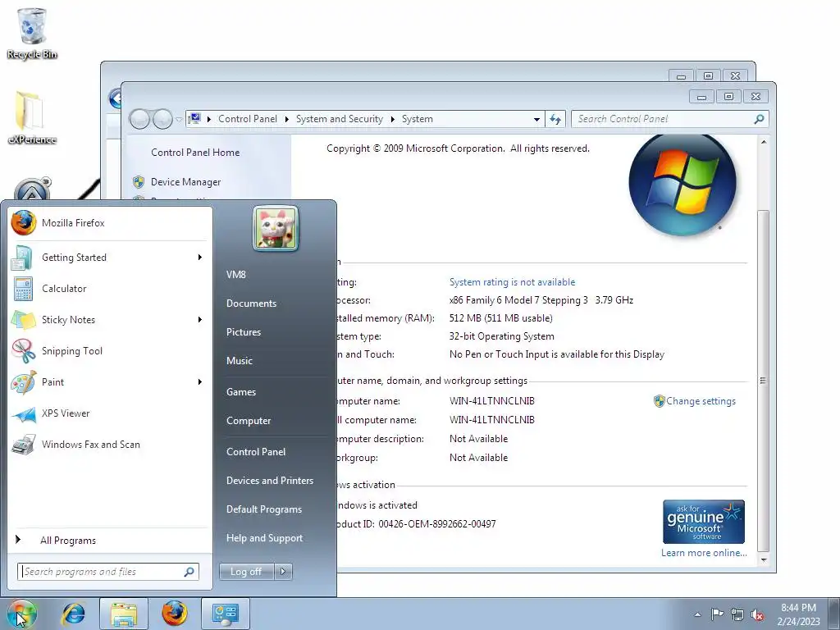Show hidden tray icons arrow
Screen dimensions: 840x630
(x=697, y=614)
